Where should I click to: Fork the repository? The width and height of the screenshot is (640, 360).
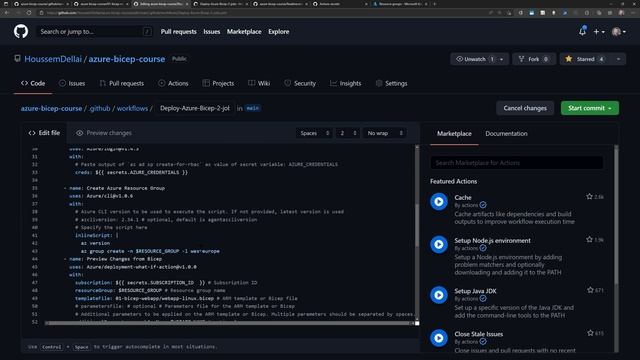point(534,59)
